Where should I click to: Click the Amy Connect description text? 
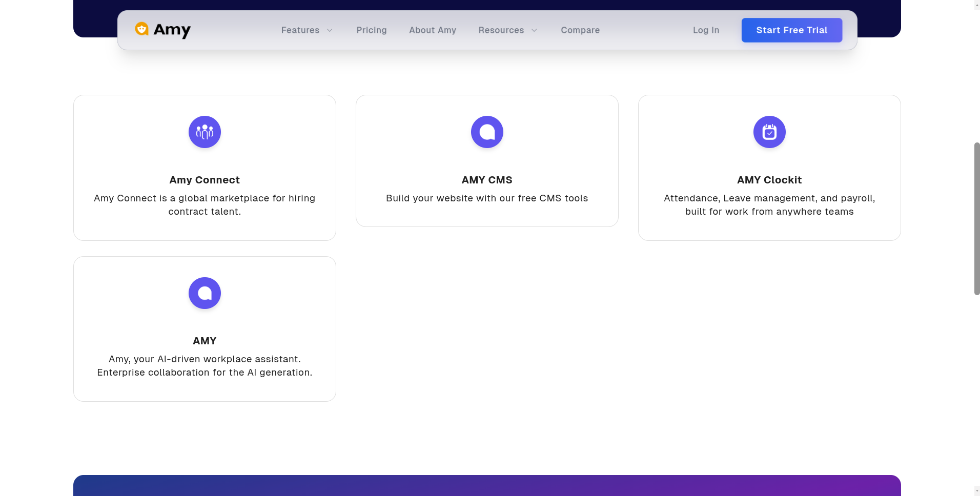click(x=205, y=205)
